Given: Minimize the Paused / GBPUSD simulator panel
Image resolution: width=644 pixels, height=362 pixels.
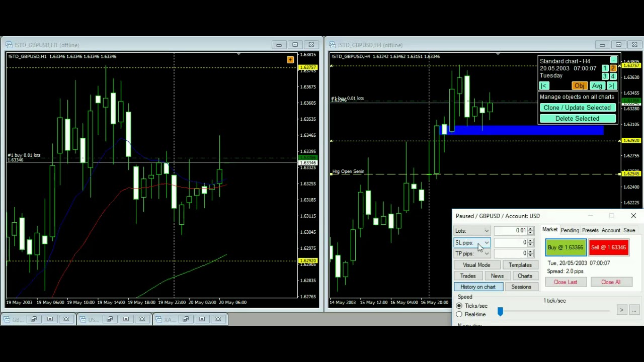Looking at the screenshot, I should [x=590, y=216].
